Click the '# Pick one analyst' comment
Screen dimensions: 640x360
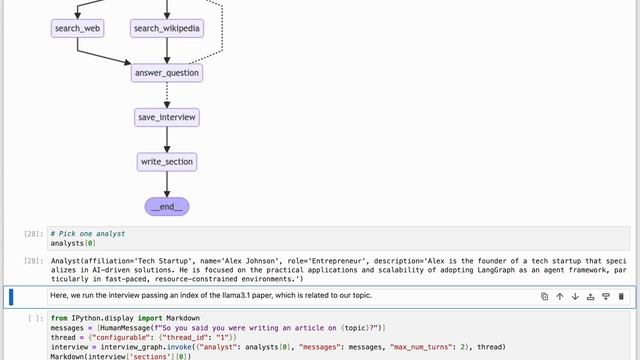click(88, 234)
